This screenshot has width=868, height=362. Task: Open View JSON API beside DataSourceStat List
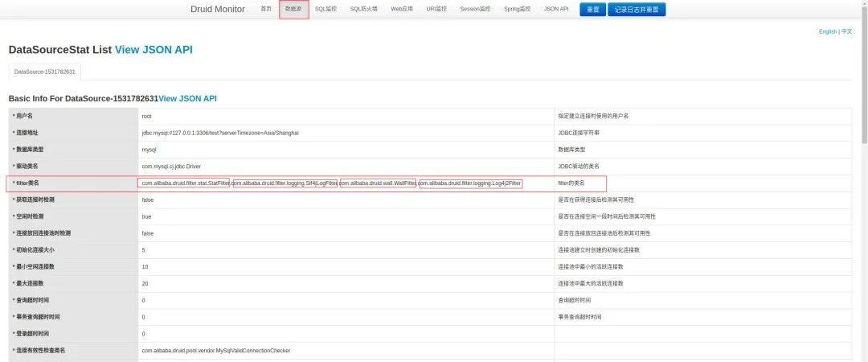coord(154,50)
